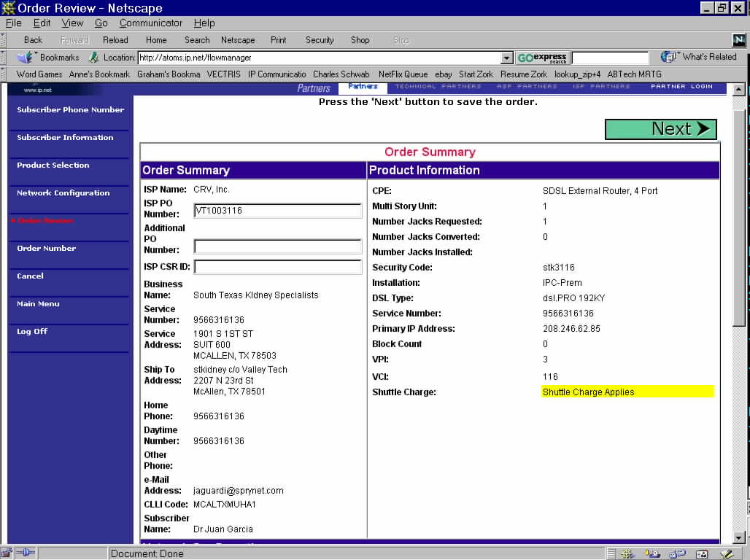This screenshot has height=560, width=750.
Task: Click the What's Related icon
Action: (x=668, y=57)
